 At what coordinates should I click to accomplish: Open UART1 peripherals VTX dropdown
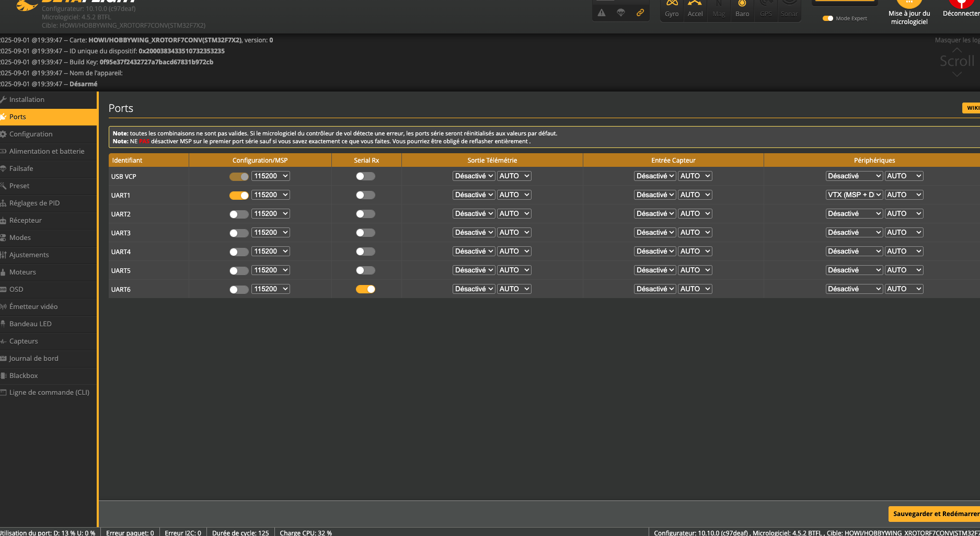click(854, 195)
